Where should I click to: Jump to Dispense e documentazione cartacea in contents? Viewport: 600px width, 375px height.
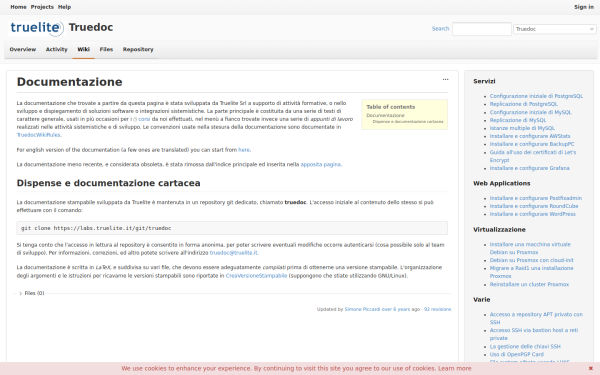point(408,122)
